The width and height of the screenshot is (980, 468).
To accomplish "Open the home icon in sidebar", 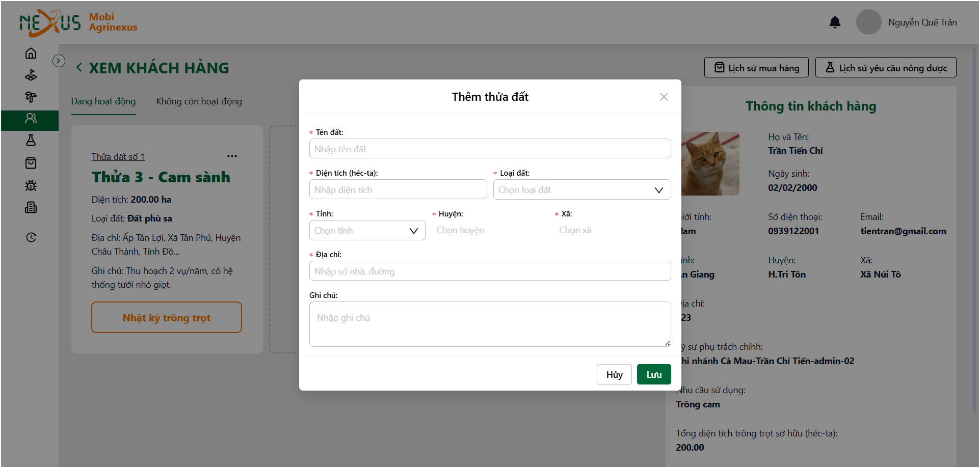I will 31,53.
